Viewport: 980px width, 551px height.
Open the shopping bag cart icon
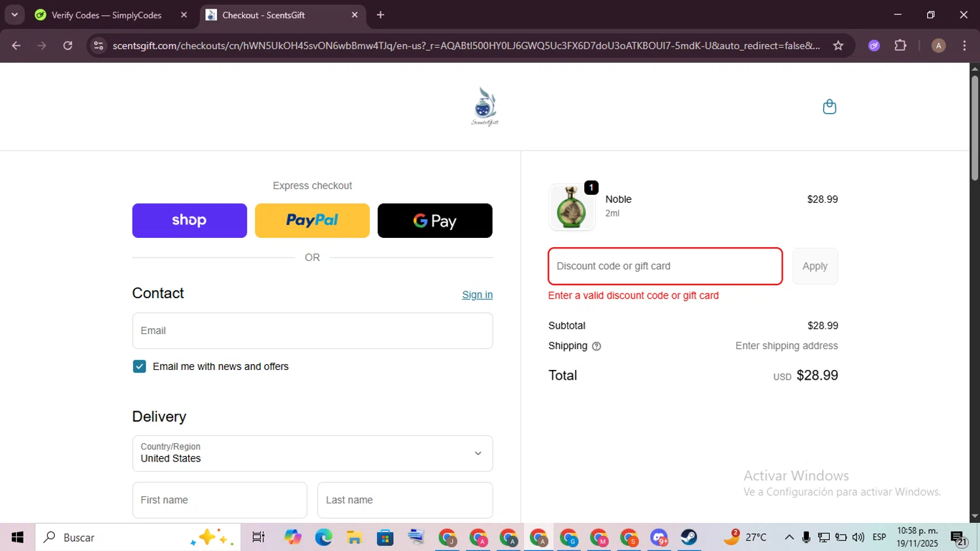tap(829, 107)
